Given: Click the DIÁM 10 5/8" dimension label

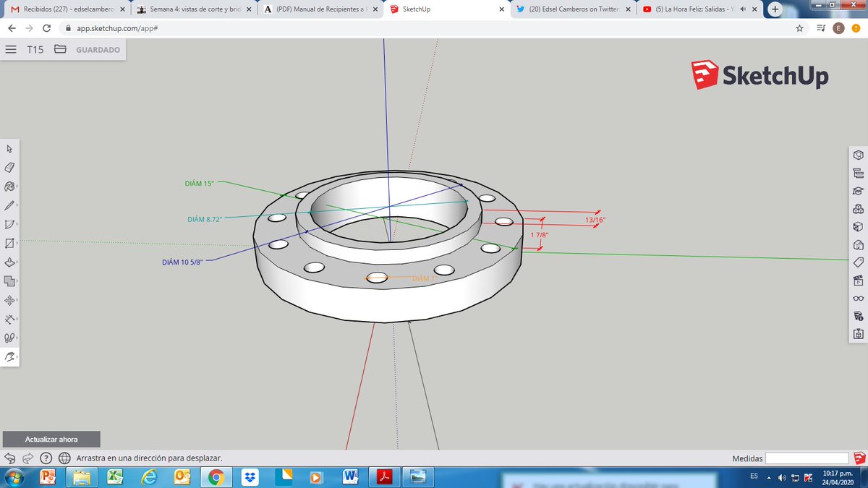Looking at the screenshot, I should (182, 262).
